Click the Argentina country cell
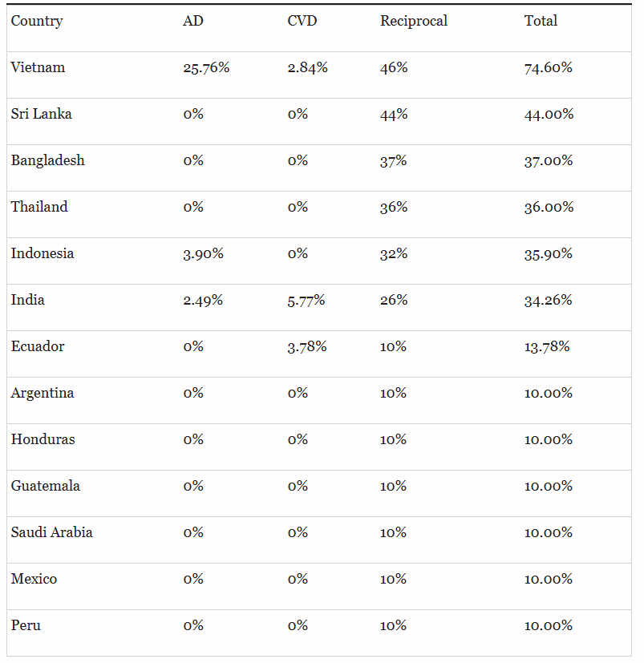 [x=43, y=394]
